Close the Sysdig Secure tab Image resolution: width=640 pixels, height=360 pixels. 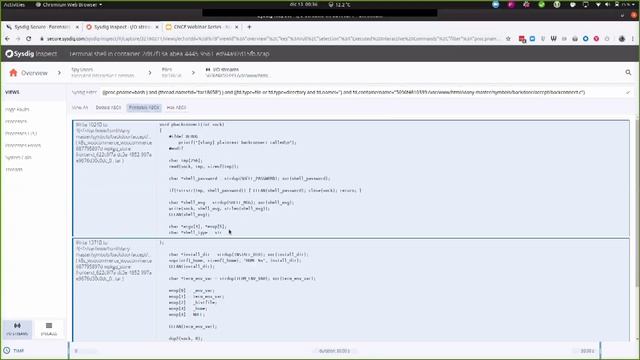pyautogui.click(x=77, y=27)
